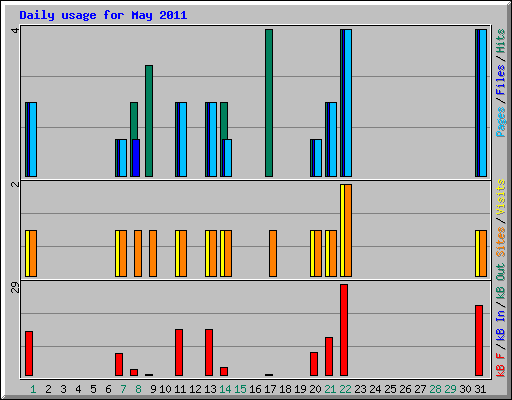Click green day label '7' on the x-axis
512x400 pixels.
click(x=123, y=389)
